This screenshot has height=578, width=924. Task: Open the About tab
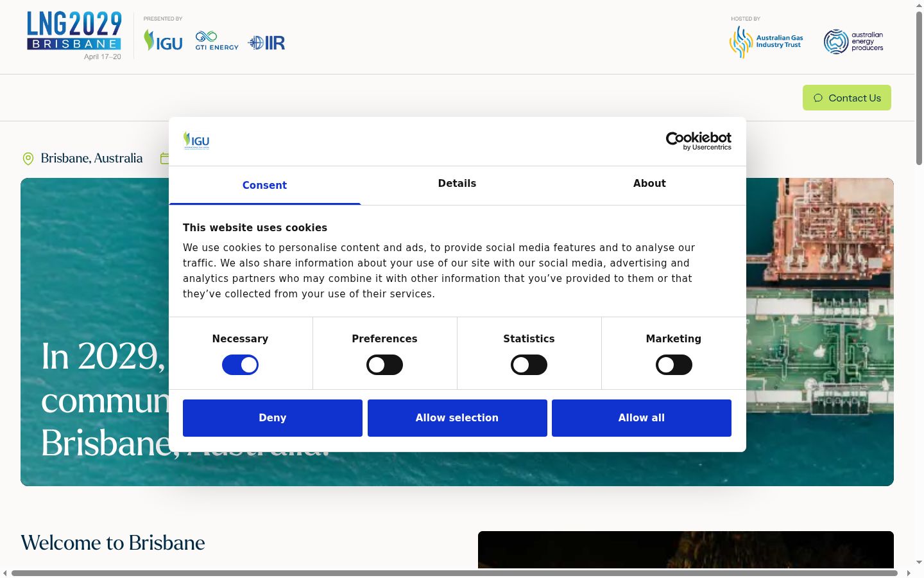click(649, 184)
